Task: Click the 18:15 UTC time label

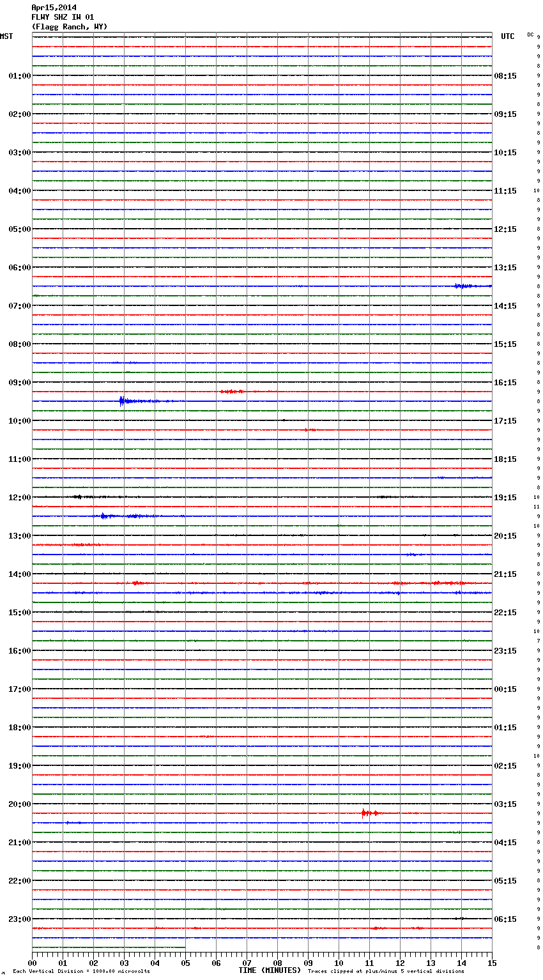Action: click(505, 459)
